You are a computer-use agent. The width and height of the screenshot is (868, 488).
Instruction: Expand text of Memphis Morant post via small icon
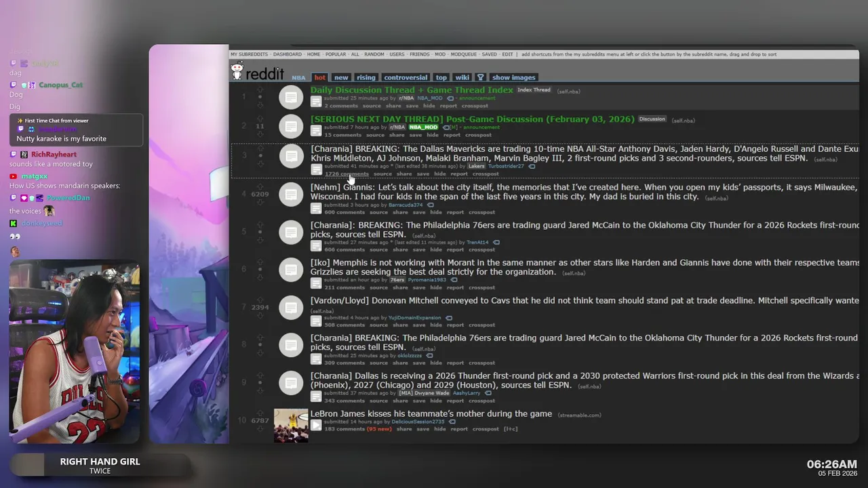coord(316,283)
